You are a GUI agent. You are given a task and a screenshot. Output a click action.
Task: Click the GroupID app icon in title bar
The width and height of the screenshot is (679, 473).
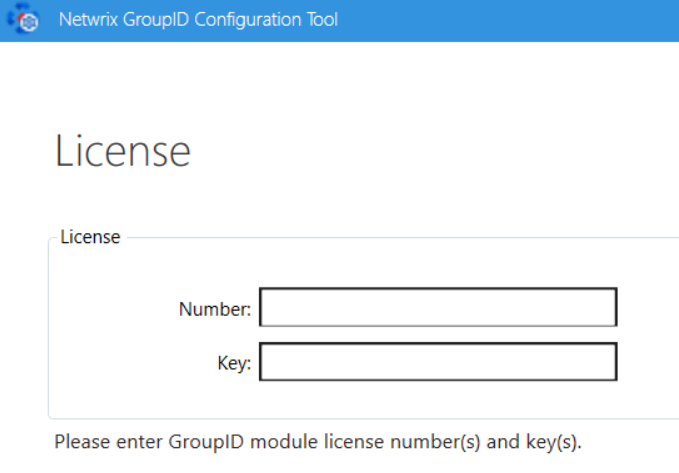coord(23,19)
